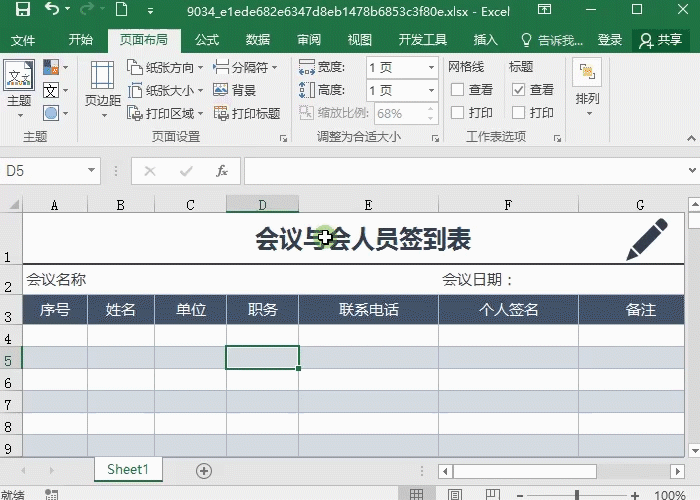The width and height of the screenshot is (700, 500).
Task: Click the formula bar input area
Action: click(464, 171)
